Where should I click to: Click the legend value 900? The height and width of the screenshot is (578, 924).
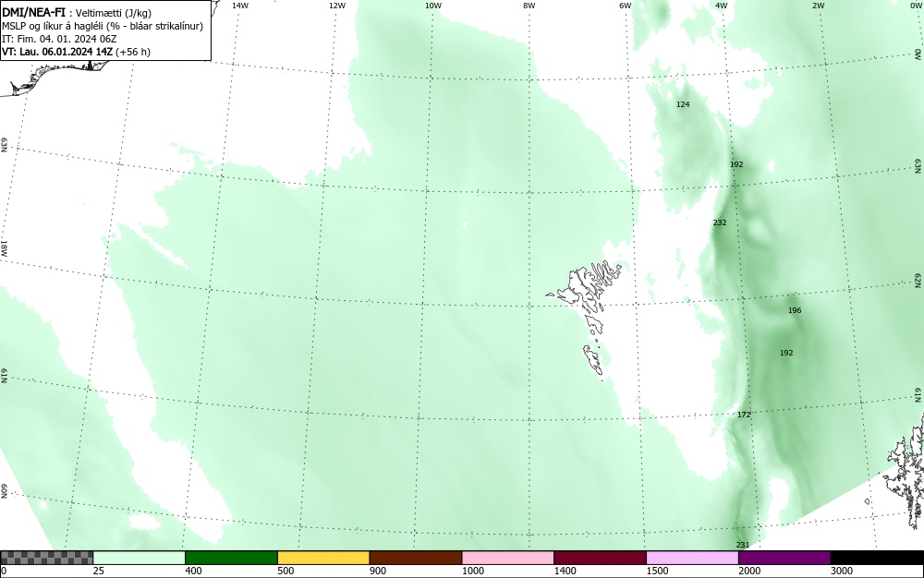378,571
